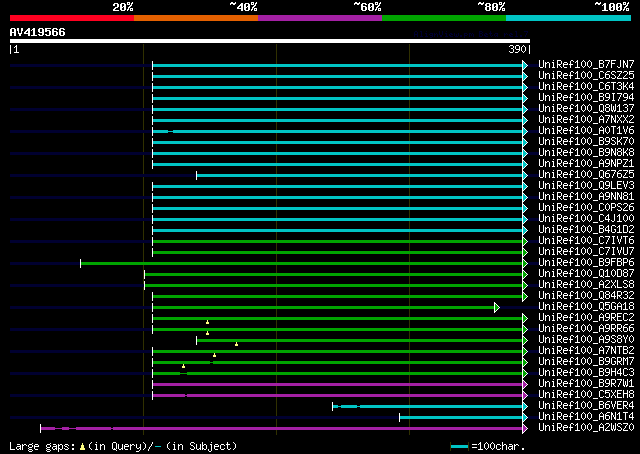Click the red 20% identity legend swatch

[72, 18]
